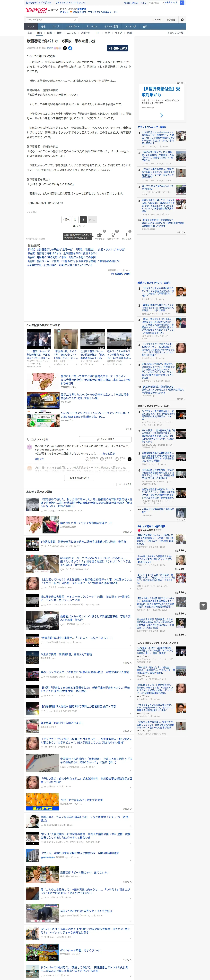Screen dimensions: 210x980
Task: Open 偽覆面パトカーでサイレン鳴らして article
Action: coord(95,618)
